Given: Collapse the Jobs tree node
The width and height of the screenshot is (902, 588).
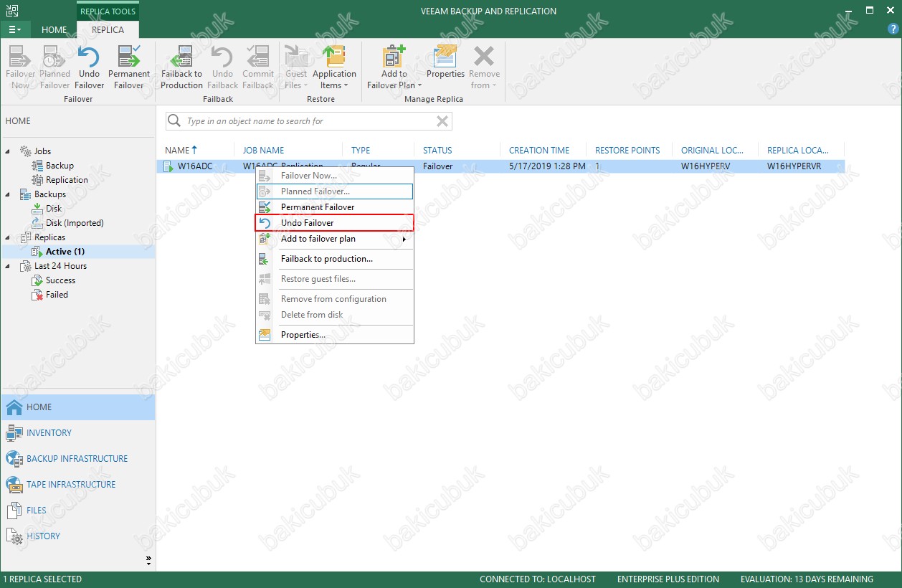Looking at the screenshot, I should coord(8,151).
